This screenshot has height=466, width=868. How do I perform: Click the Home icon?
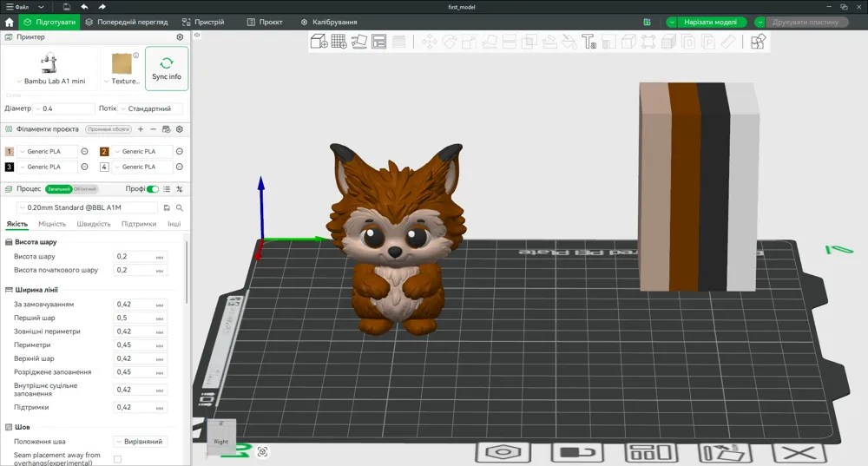[9, 23]
